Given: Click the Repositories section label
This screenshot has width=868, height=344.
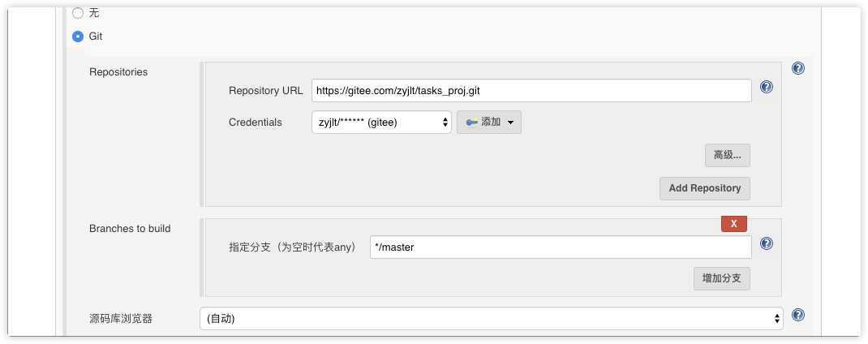Looking at the screenshot, I should pos(118,72).
